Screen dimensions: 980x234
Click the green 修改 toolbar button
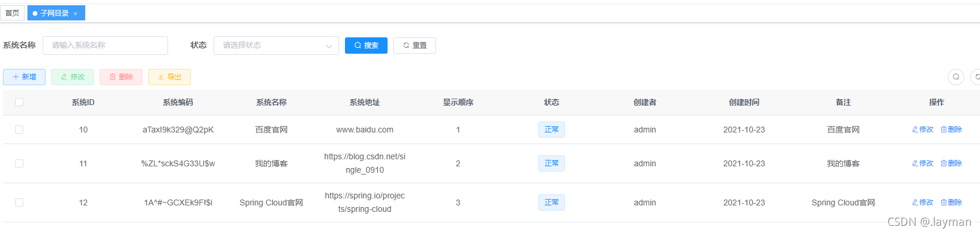[x=72, y=77]
